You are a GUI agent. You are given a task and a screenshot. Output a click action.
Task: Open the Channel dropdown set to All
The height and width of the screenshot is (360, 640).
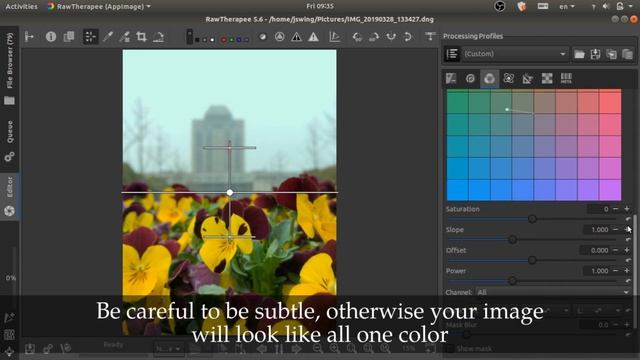pyautogui.click(x=553, y=292)
